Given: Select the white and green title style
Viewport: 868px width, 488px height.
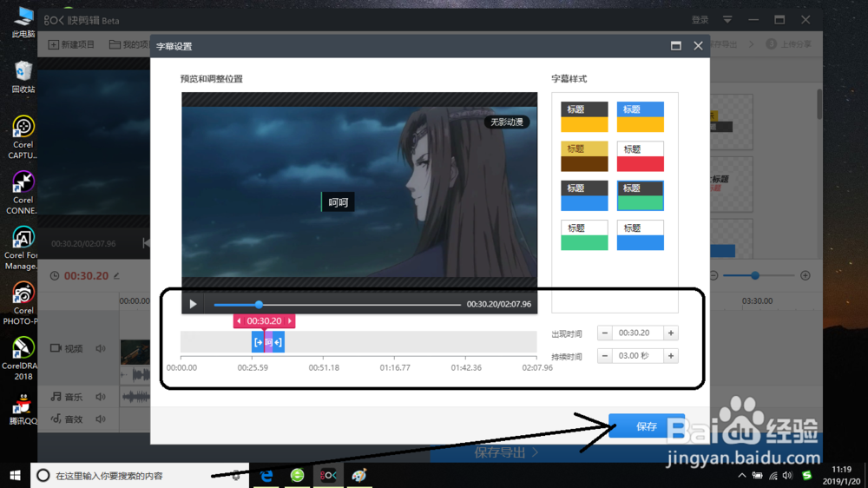Looking at the screenshot, I should (584, 235).
